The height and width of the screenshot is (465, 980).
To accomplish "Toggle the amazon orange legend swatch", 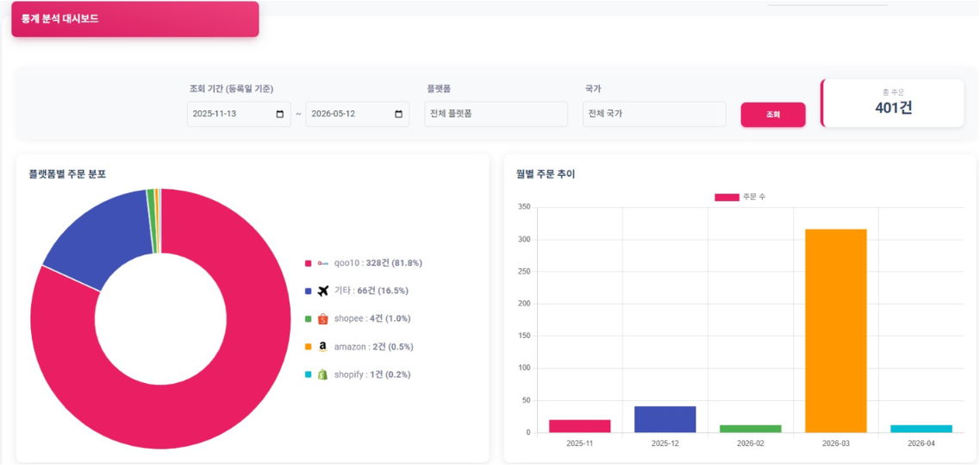I will [x=308, y=347].
